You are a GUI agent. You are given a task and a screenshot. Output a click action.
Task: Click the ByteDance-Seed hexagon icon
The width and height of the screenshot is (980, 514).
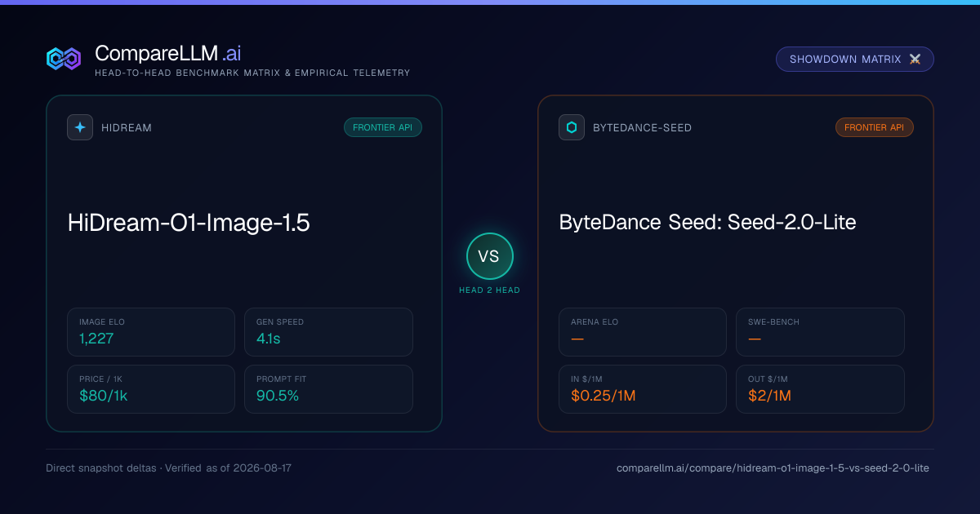pos(572,127)
